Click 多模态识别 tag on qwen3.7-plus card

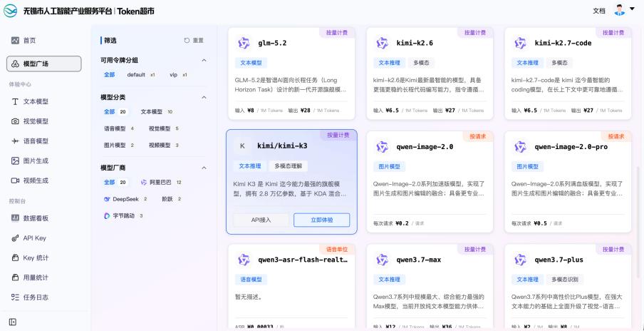[564, 279]
